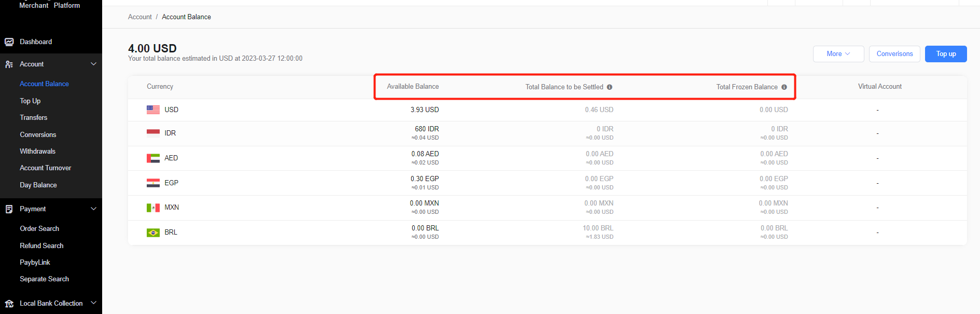This screenshot has height=314, width=980.
Task: Click the Payment section document icon
Action: [x=9, y=209]
